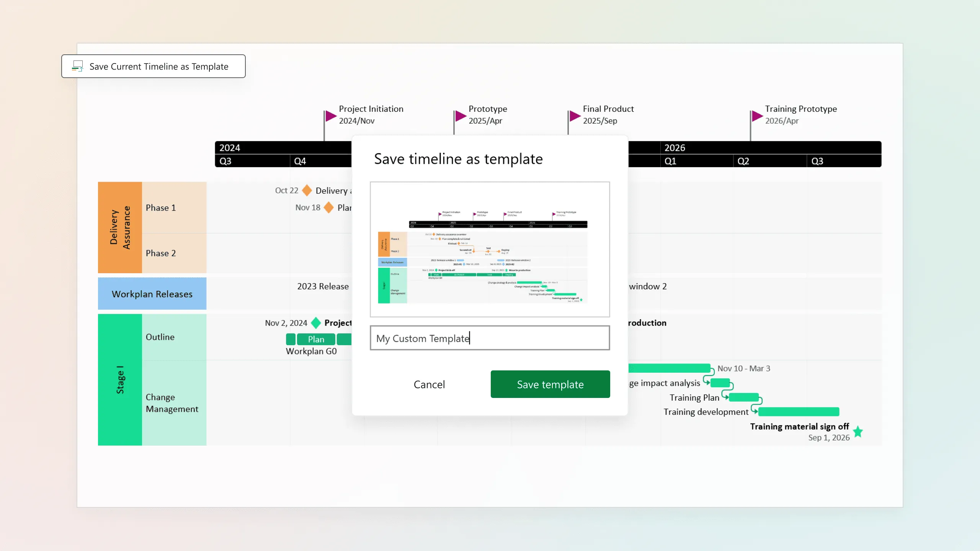
Task: Click the Training material sign off star icon
Action: tap(859, 431)
